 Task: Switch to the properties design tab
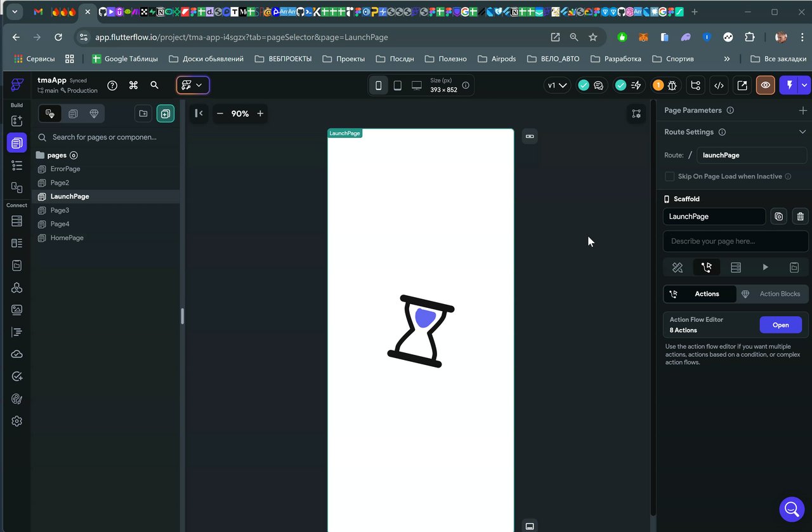678,268
